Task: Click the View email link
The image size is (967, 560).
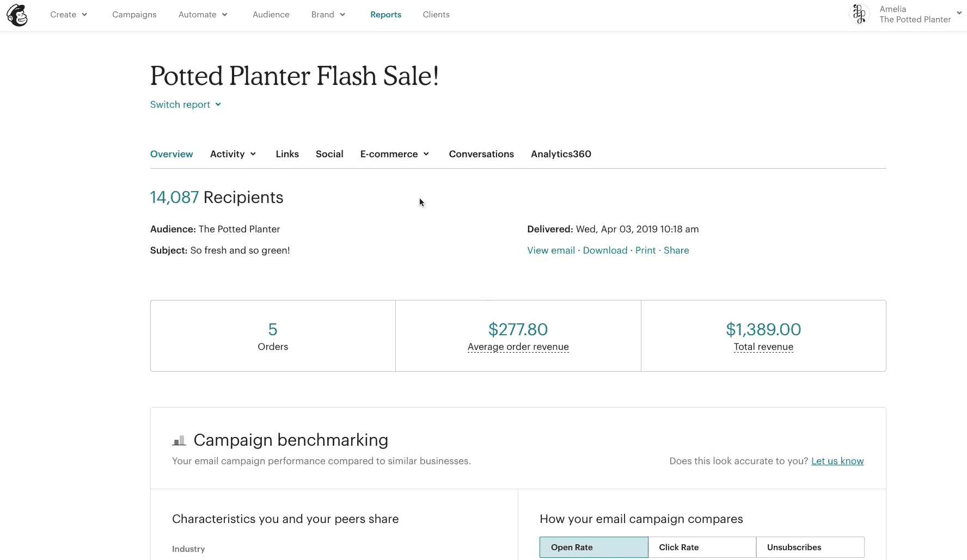Action: 551,250
